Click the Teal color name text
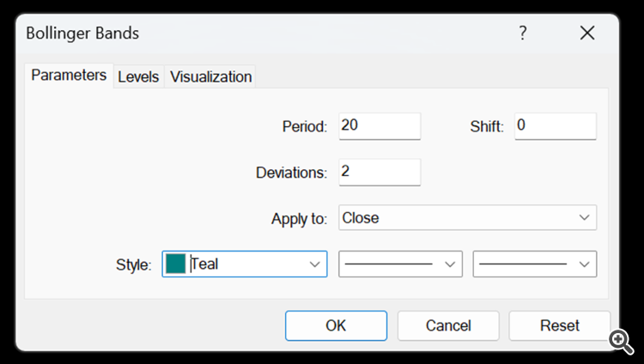This screenshot has width=644, height=364. click(x=206, y=264)
